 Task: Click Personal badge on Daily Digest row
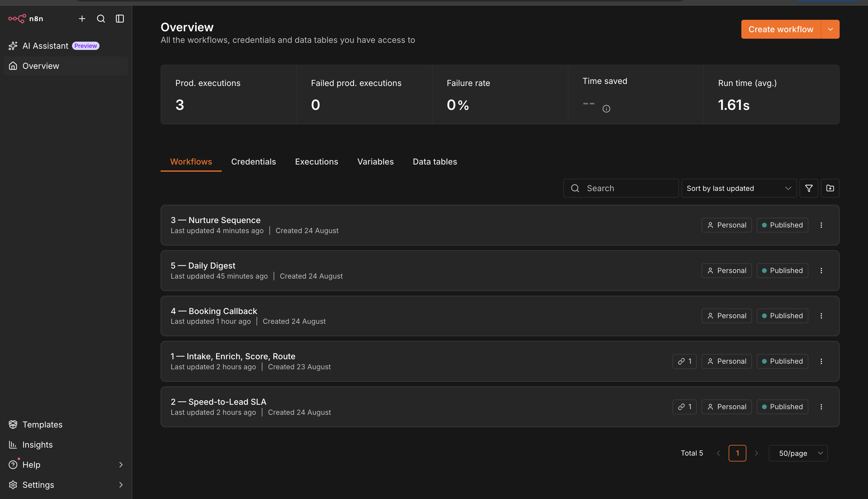pyautogui.click(x=727, y=270)
